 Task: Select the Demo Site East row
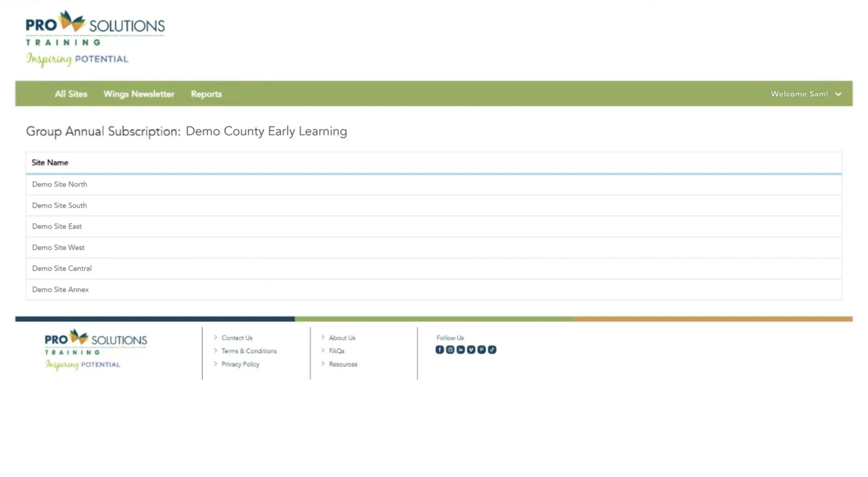point(434,226)
